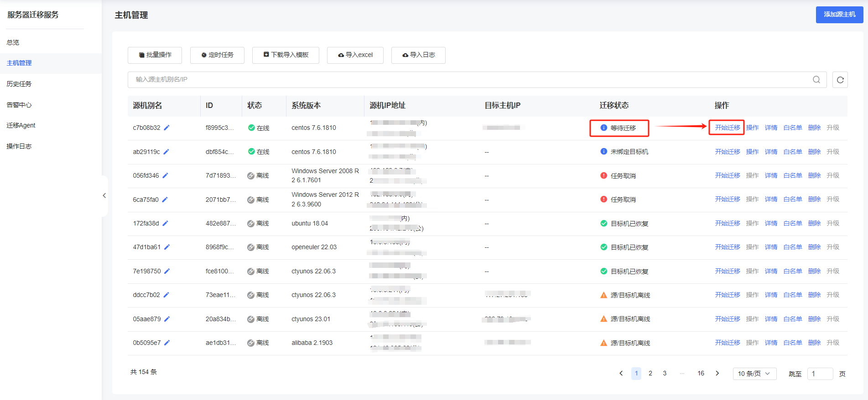This screenshot has height=400, width=868.
Task: Click the 跳至 page number input field
Action: 820,374
